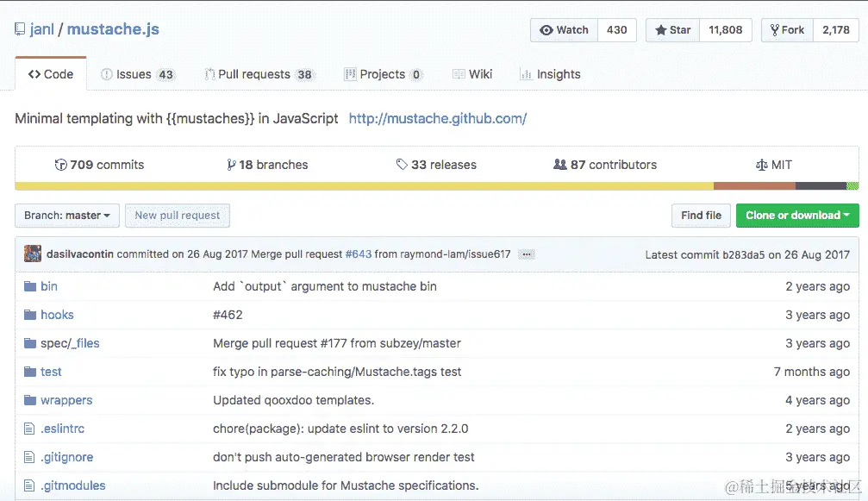Click the brown segment of language bar
The height and width of the screenshot is (501, 868).
pyautogui.click(x=754, y=186)
